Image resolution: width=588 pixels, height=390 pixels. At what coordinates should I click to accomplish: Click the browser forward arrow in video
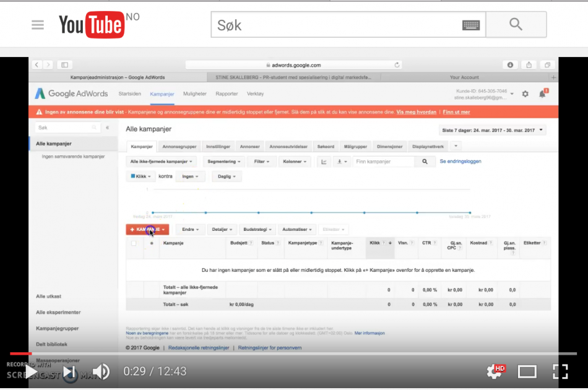click(48, 65)
